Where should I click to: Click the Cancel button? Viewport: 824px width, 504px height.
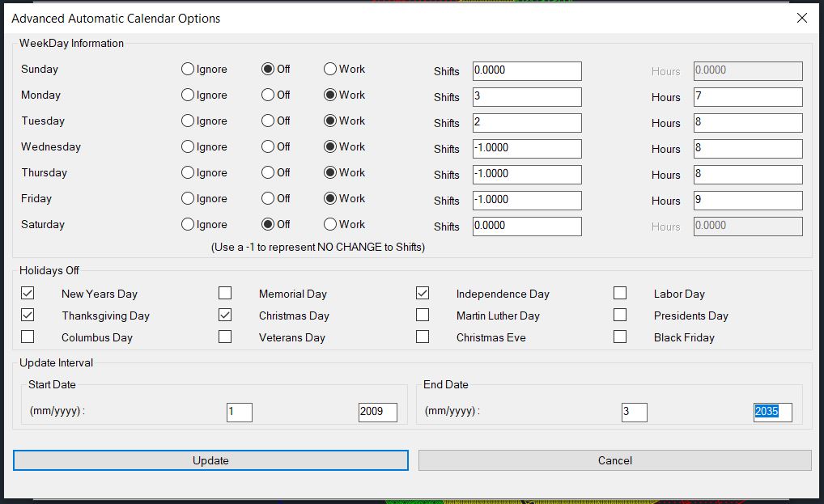[x=615, y=460]
